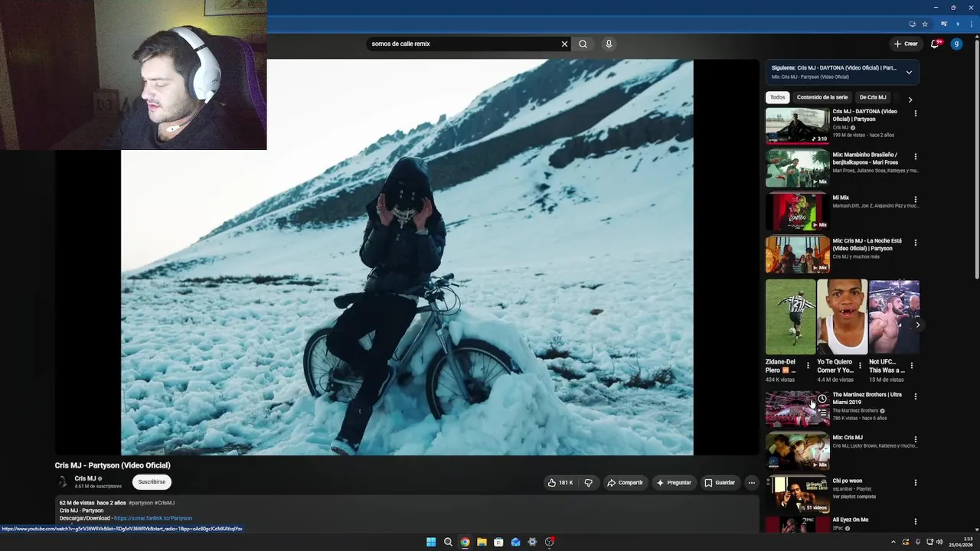Open options for The Martinez Brothers video

pos(916,396)
